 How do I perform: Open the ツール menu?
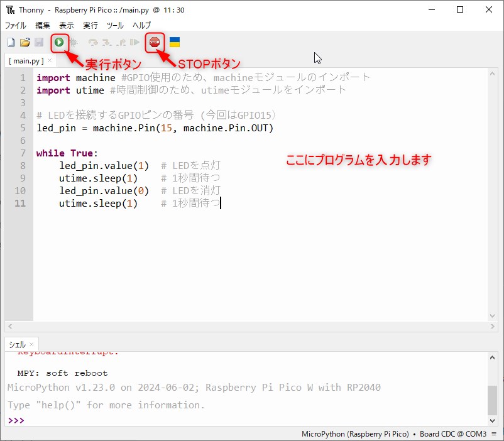point(115,25)
